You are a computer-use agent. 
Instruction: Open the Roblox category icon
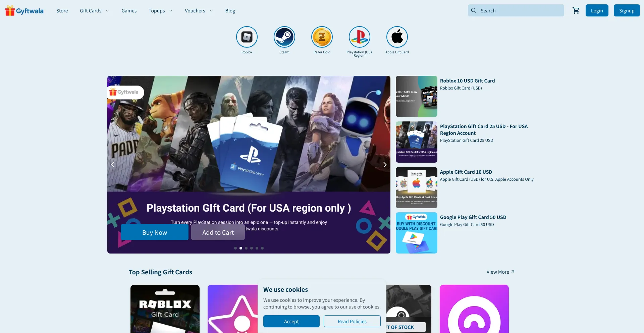pyautogui.click(x=247, y=37)
